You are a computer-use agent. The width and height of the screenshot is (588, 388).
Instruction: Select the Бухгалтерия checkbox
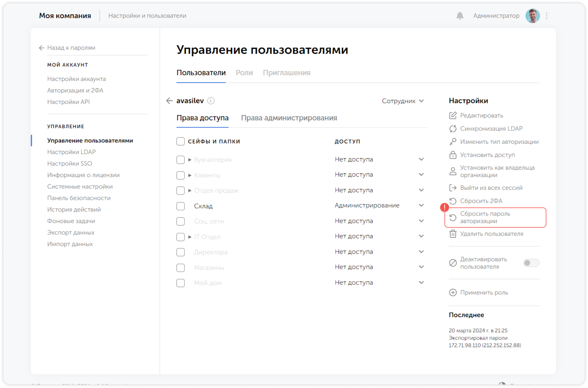(x=180, y=160)
